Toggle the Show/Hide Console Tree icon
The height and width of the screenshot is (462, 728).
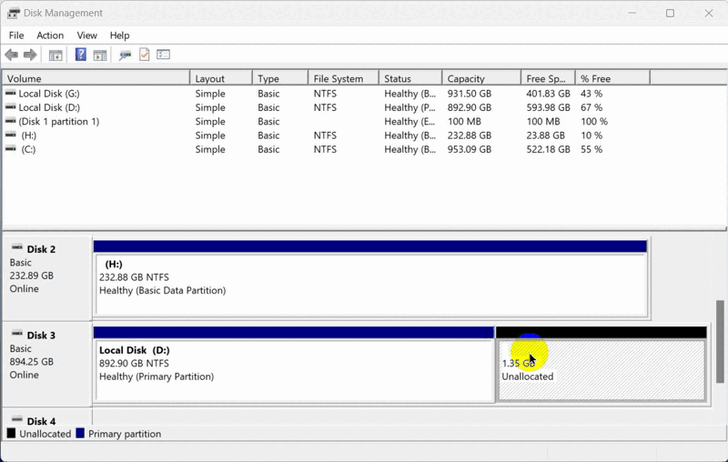click(x=55, y=55)
